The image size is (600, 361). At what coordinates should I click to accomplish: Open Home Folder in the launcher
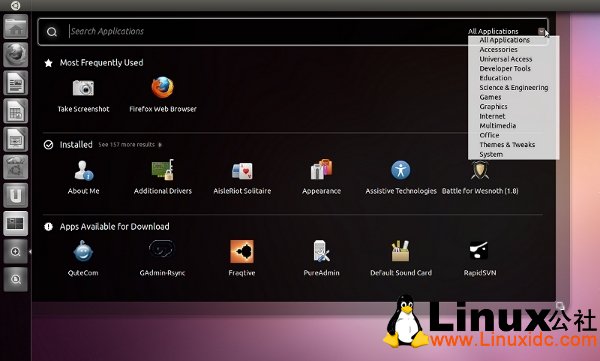click(x=16, y=27)
